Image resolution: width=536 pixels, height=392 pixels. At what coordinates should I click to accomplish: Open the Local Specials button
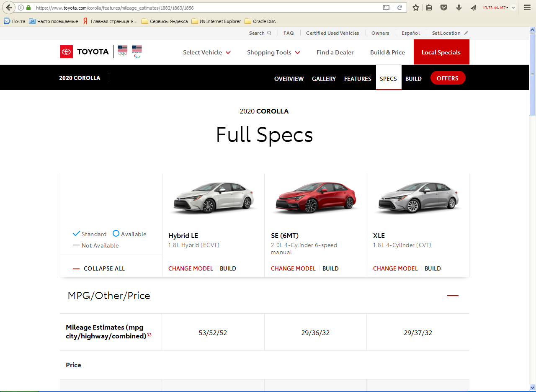pos(441,52)
